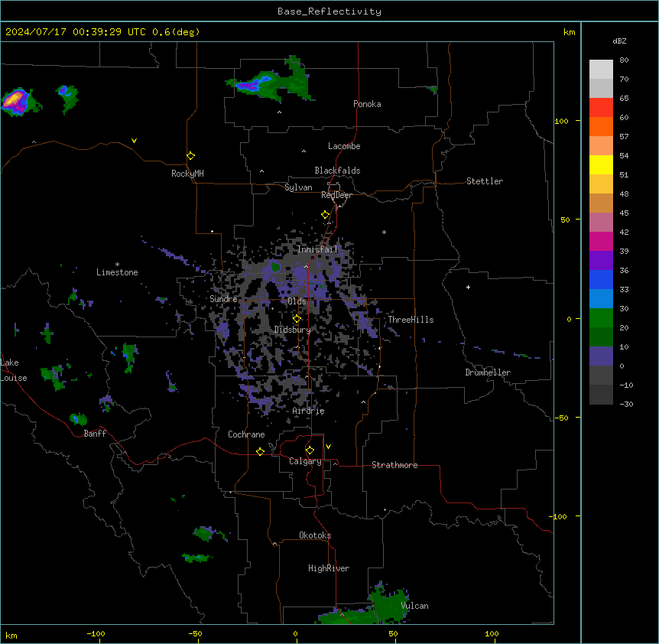The image size is (659, 644).
Task: Select the orange 57-60 dBZ legend swatch
Action: [x=601, y=126]
